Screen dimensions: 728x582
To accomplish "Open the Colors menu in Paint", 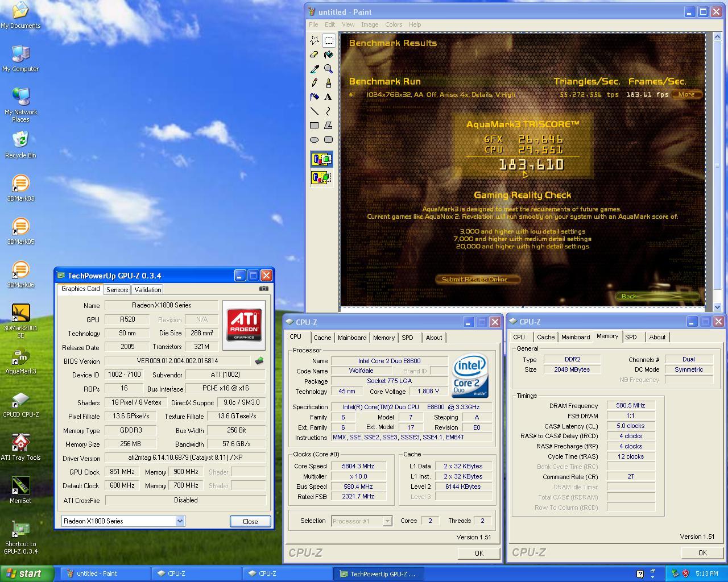I will coord(394,24).
